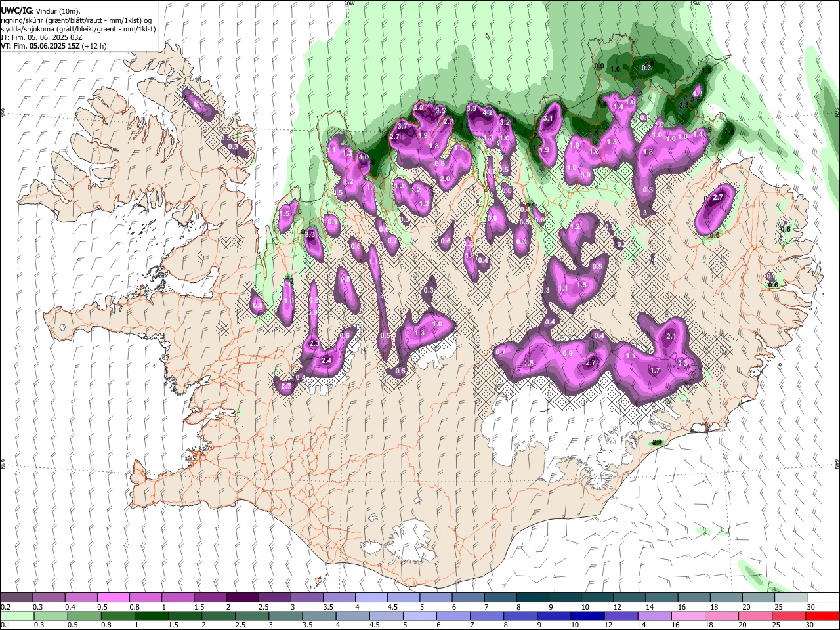Pick top legend swatch between 0.5 and 0.8
840x630 pixels.
pyautogui.click(x=114, y=598)
